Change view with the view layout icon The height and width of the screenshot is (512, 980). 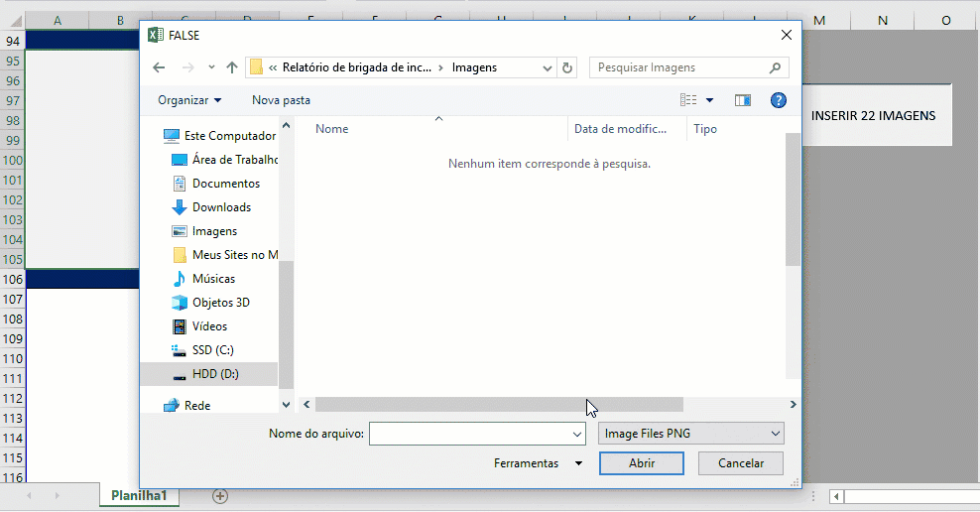pyautogui.click(x=688, y=100)
